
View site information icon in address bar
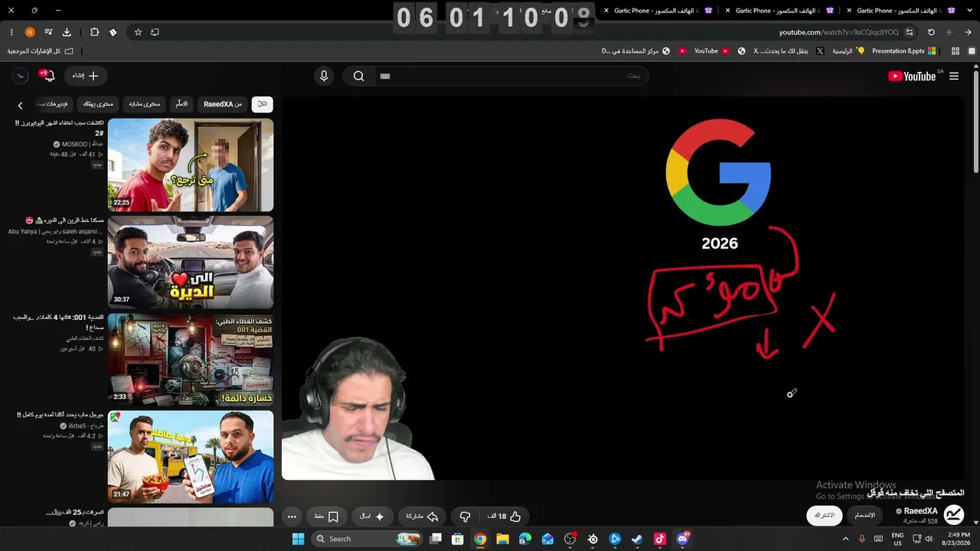pyautogui.click(x=910, y=32)
